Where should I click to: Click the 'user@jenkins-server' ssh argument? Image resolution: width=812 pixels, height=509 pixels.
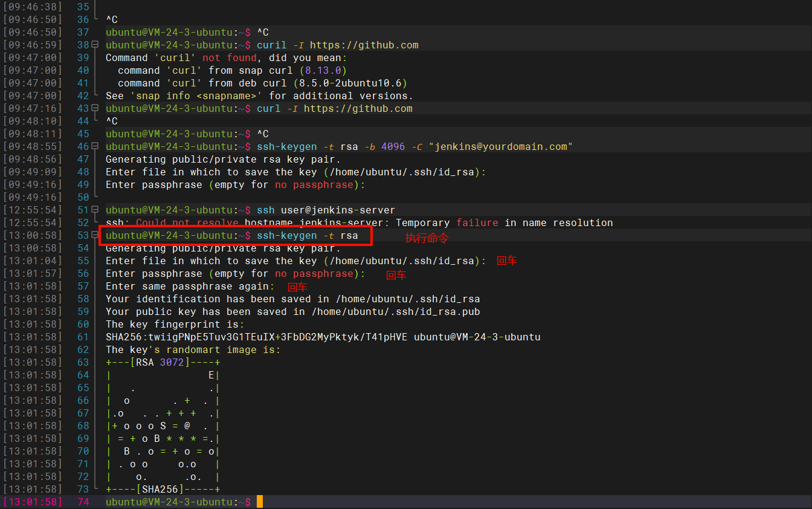coord(338,210)
